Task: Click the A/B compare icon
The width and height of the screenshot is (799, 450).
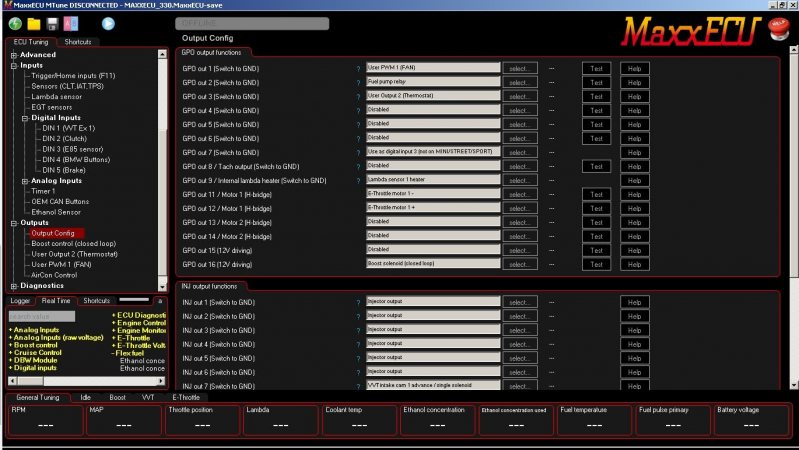Action: [71, 23]
